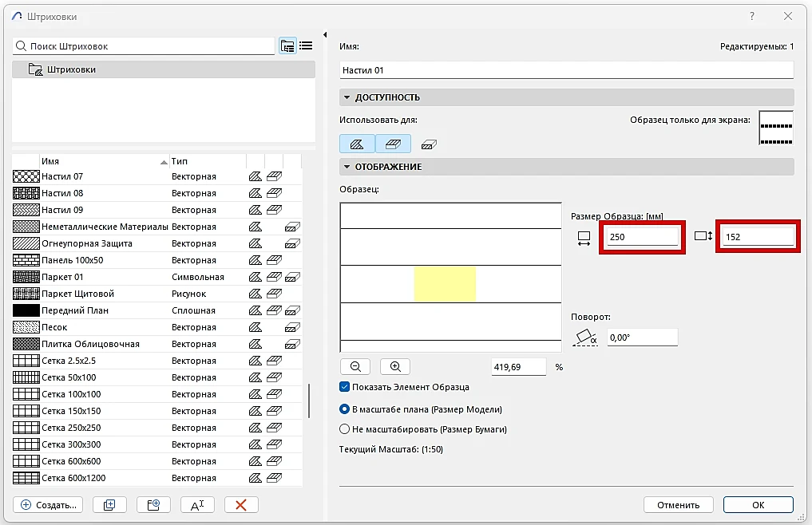
Task: Zoom in the pattern preview
Action: [x=395, y=366]
